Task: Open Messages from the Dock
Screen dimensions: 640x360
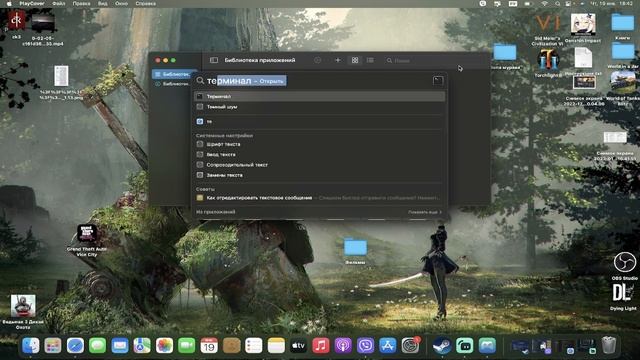Action: 98,346
